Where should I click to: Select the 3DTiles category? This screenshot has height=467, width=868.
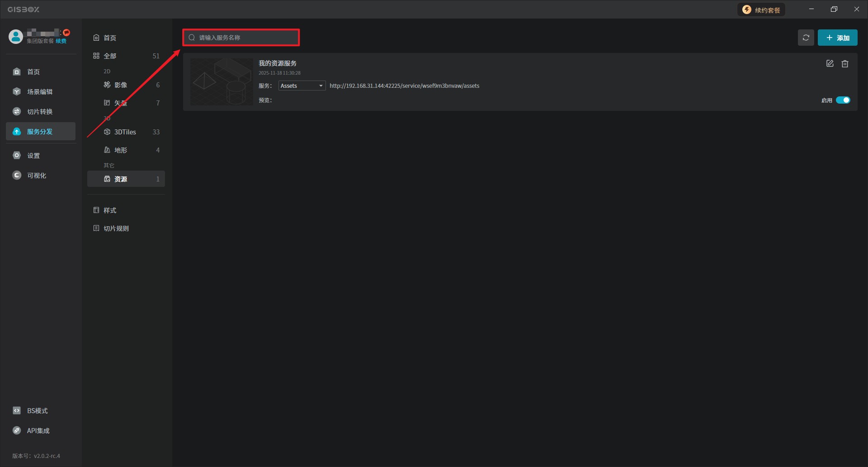click(x=125, y=132)
